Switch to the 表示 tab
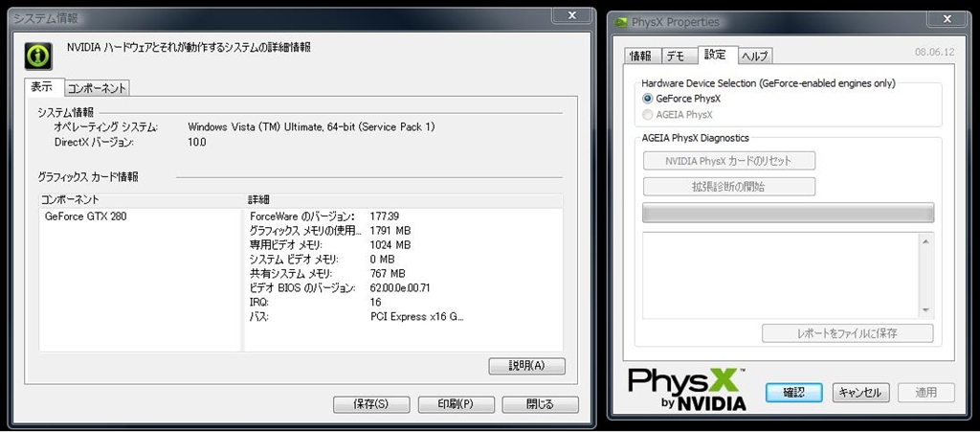 42,87
